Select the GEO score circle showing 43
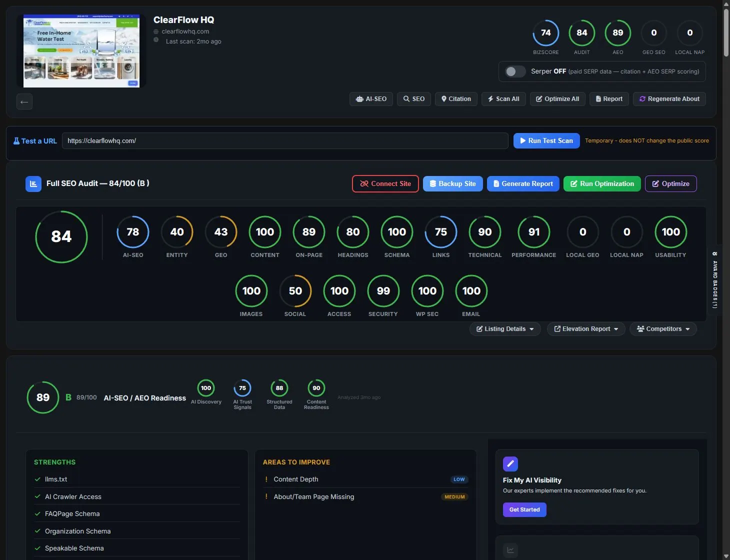Image resolution: width=730 pixels, height=560 pixels. (x=221, y=232)
